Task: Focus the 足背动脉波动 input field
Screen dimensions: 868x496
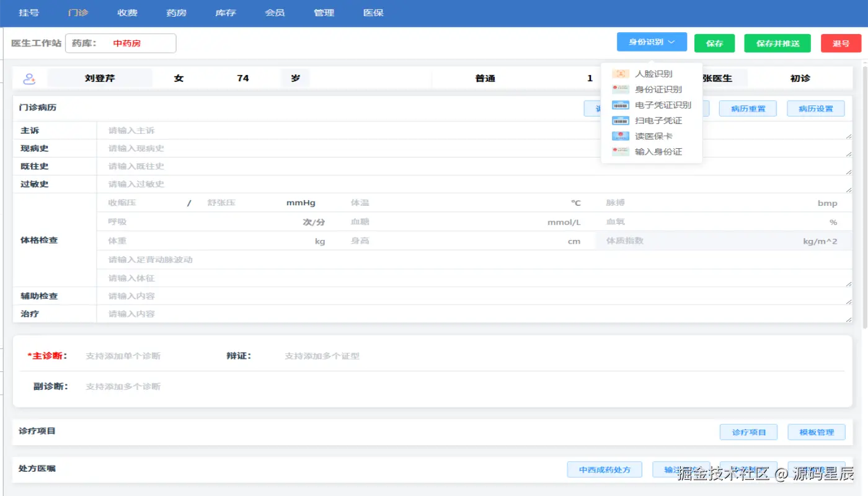Action: point(474,260)
